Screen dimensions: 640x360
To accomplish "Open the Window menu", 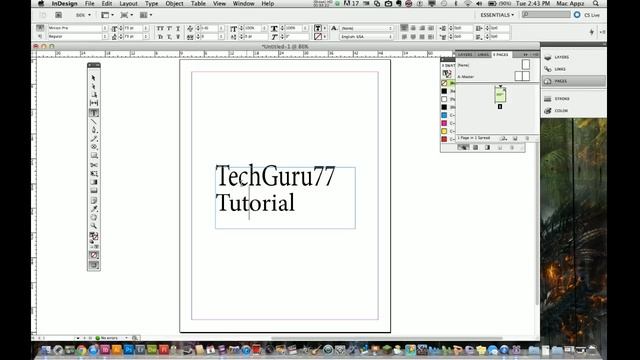I will pos(243,4).
